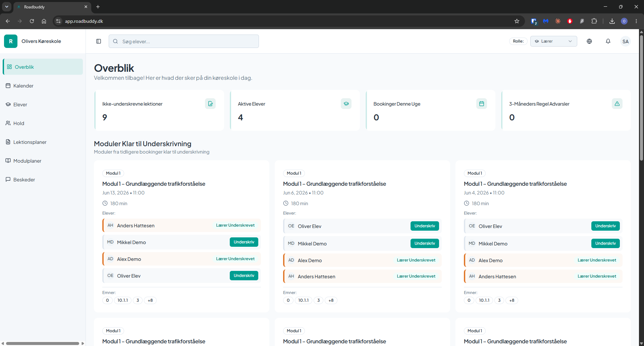Click the Olivers Køreskole R logo
644x346 pixels.
[11, 41]
